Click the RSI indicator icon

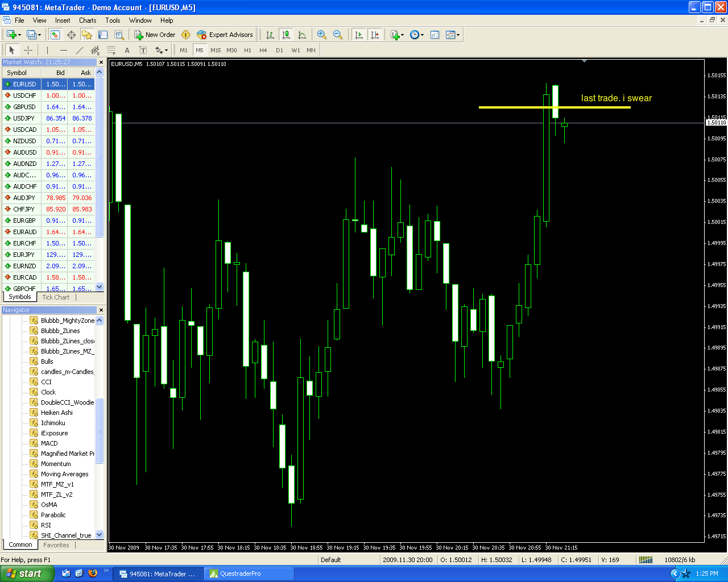pos(34,525)
